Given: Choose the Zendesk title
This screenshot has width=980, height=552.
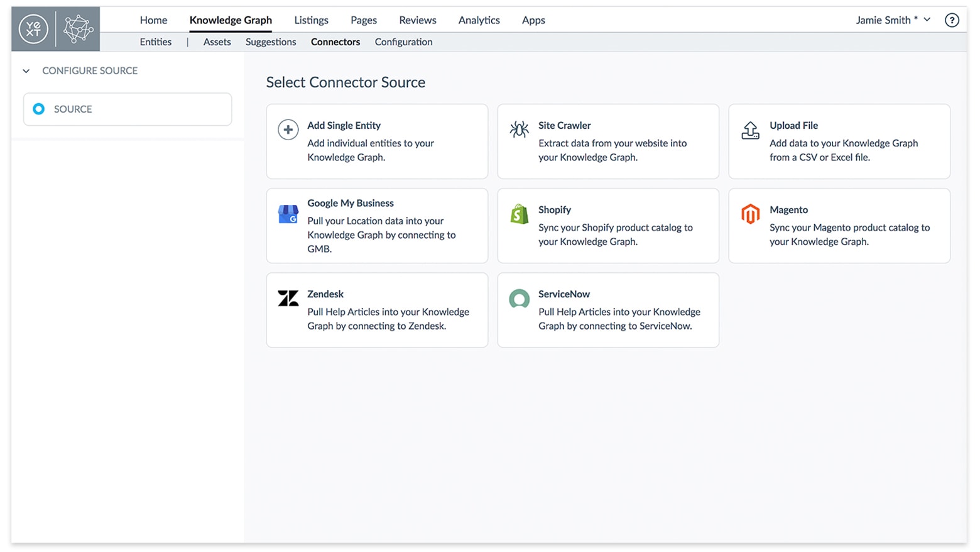Looking at the screenshot, I should point(325,294).
